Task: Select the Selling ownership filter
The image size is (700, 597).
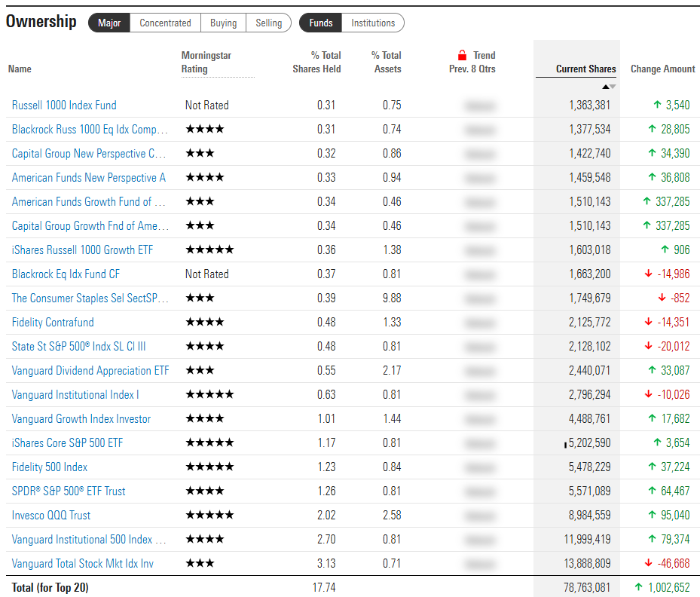Action: pyautogui.click(x=268, y=23)
